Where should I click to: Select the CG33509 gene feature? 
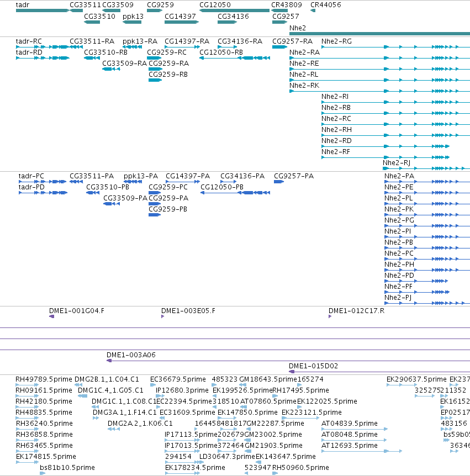click(x=111, y=10)
